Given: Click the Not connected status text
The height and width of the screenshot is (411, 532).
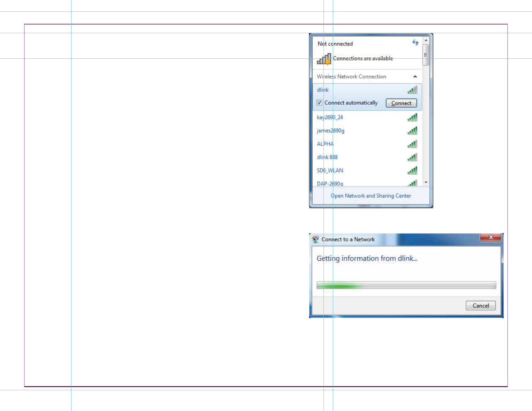Looking at the screenshot, I should pos(335,44).
